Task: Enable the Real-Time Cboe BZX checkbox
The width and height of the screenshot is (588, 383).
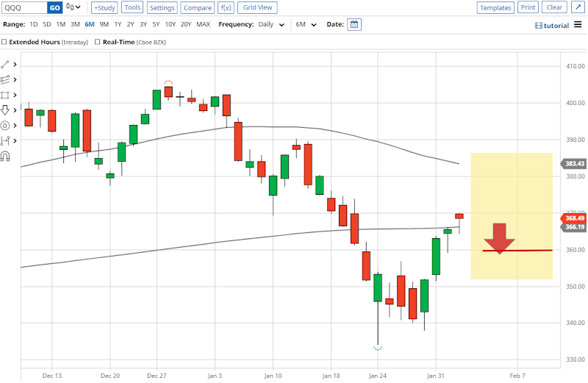Action: coord(96,42)
